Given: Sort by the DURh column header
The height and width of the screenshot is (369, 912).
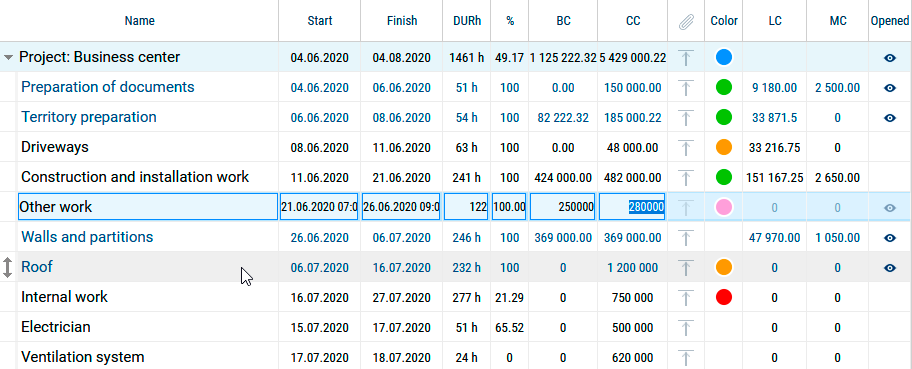Looking at the screenshot, I should click(467, 21).
